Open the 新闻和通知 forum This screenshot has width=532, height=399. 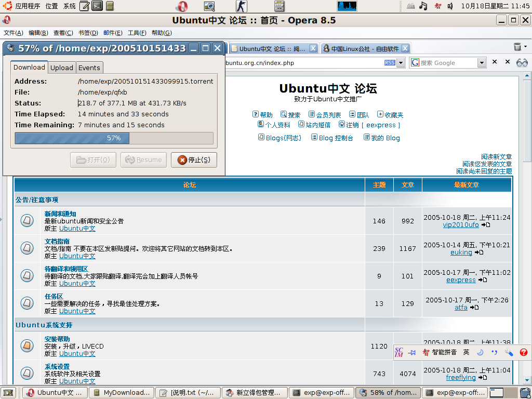[x=60, y=214]
